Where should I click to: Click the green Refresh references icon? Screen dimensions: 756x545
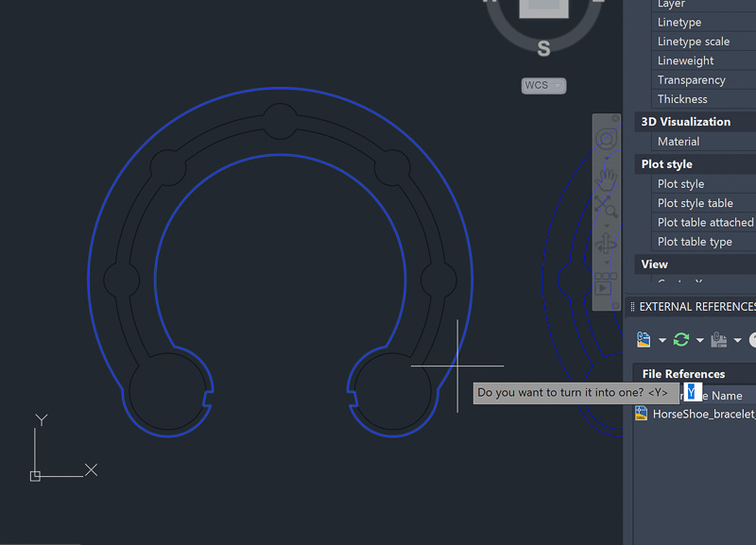(680, 339)
